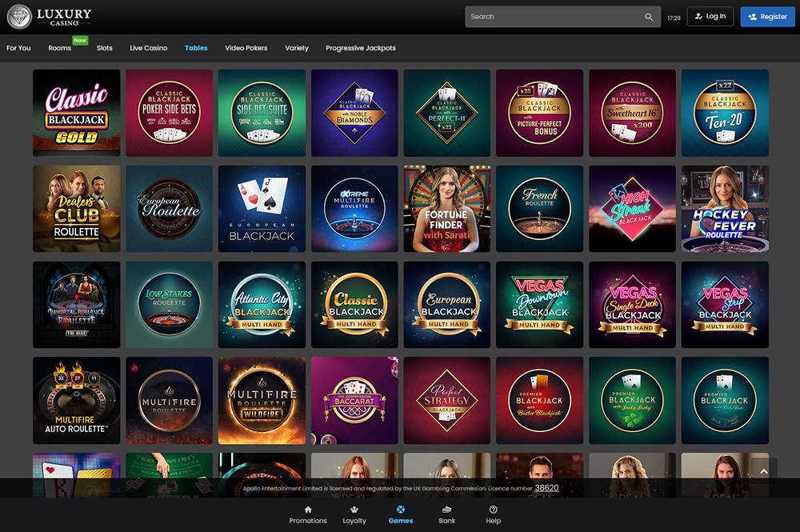Open the Help question mark icon
Viewport: 800px width, 532px height.
click(494, 510)
